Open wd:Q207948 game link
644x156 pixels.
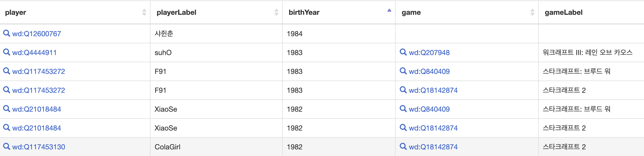(429, 53)
